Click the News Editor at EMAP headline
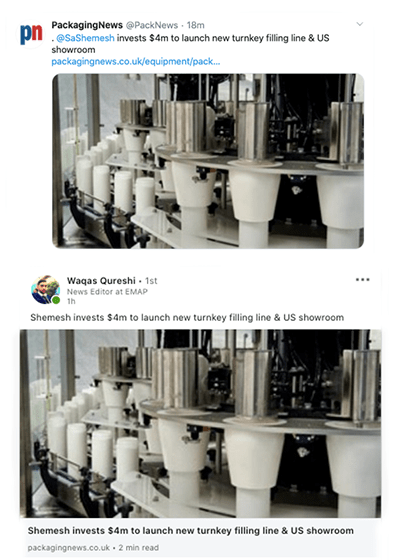 pyautogui.click(x=107, y=292)
